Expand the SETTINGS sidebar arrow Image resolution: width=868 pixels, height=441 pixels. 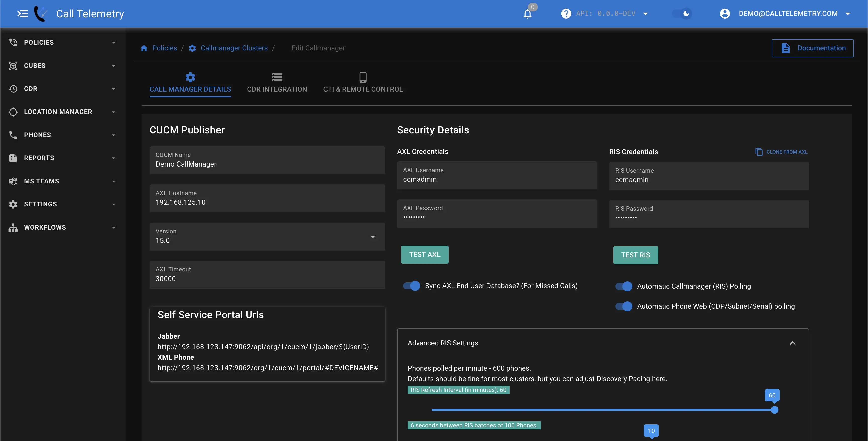[114, 204]
